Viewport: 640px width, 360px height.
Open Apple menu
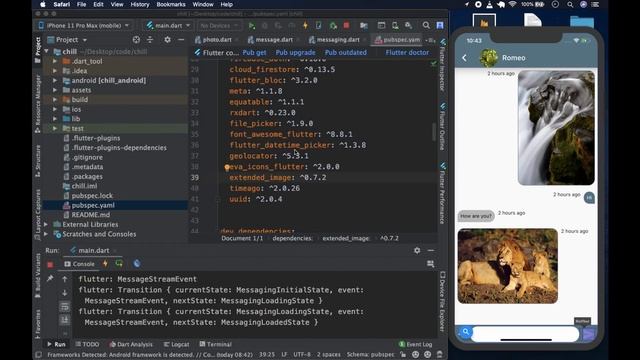pos(42,4)
